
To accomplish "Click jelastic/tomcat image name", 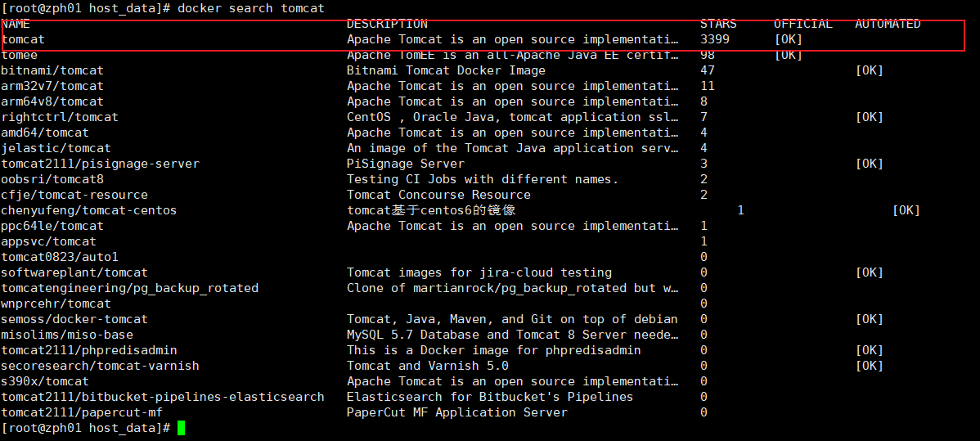I will tap(56, 148).
